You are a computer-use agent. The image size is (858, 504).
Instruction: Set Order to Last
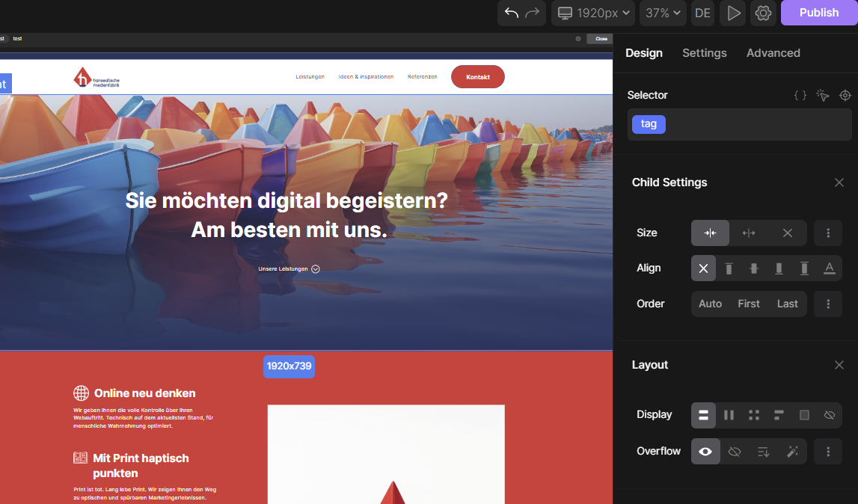(788, 304)
